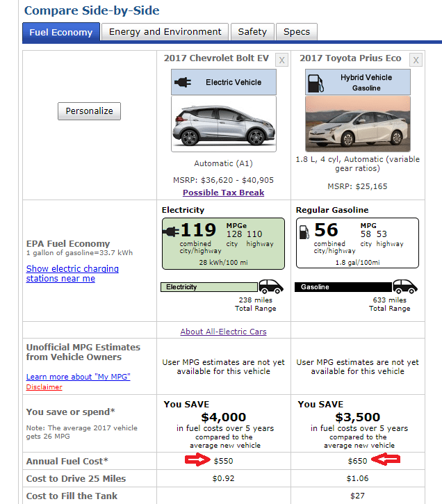The width and height of the screenshot is (442, 504).
Task: Click the $0.92 cost to drive value
Action: (x=224, y=478)
